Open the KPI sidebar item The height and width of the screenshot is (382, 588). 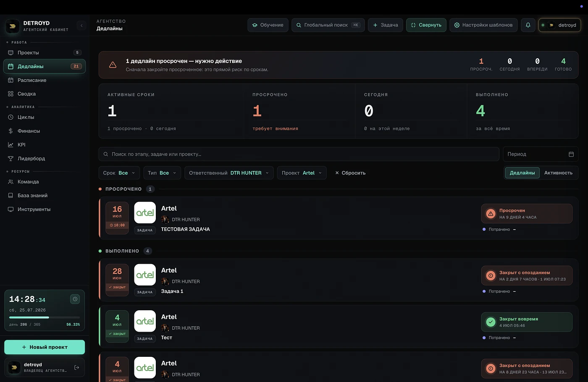pos(45,145)
